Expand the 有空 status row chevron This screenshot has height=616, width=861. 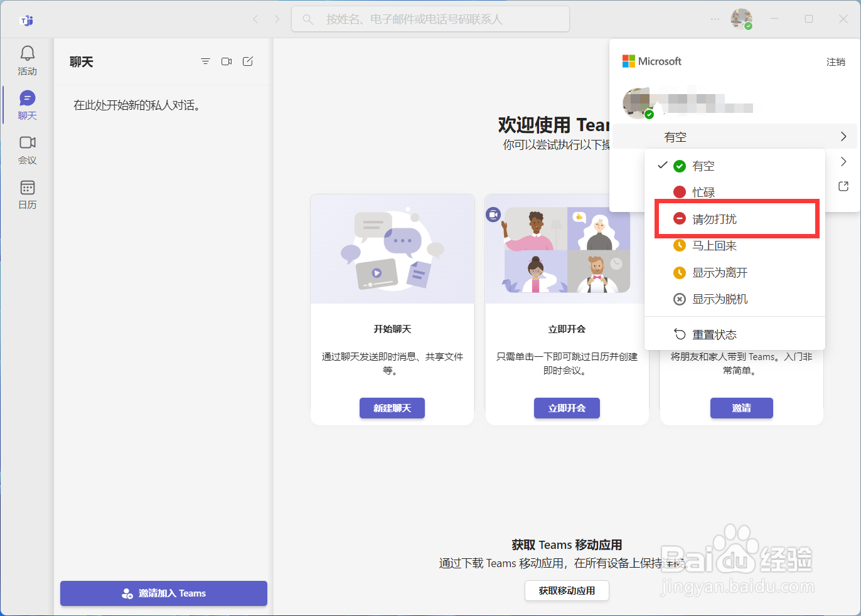[x=843, y=137]
